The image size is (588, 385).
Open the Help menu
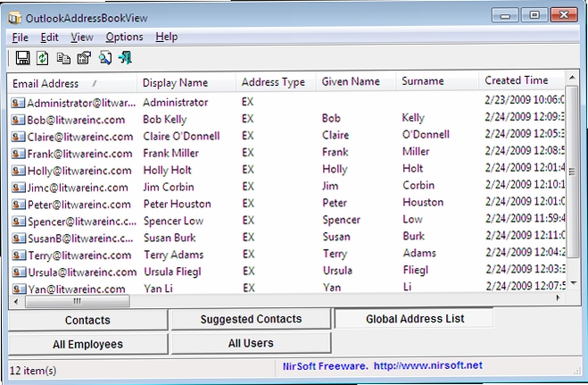coord(167,37)
